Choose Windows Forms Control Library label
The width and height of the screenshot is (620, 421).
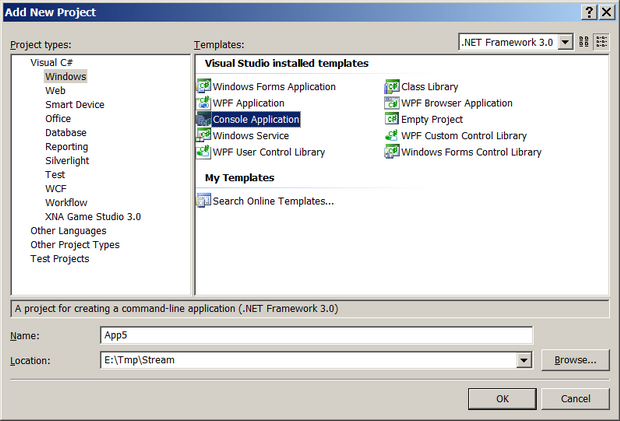[471, 152]
